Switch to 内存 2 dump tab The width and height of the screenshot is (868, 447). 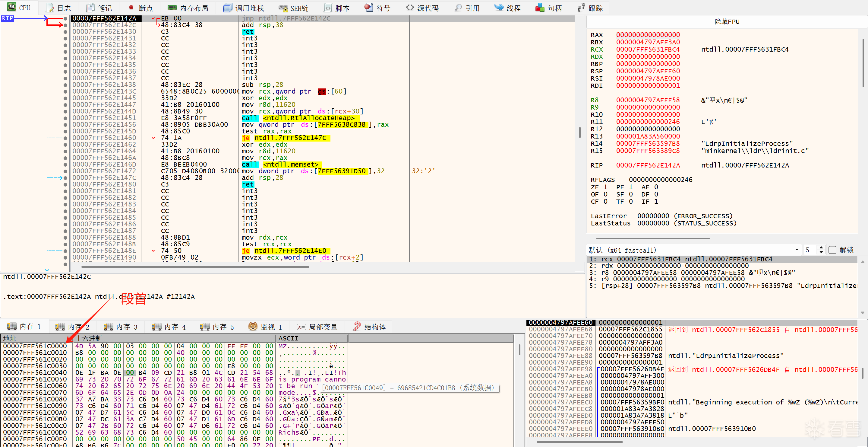click(72, 327)
